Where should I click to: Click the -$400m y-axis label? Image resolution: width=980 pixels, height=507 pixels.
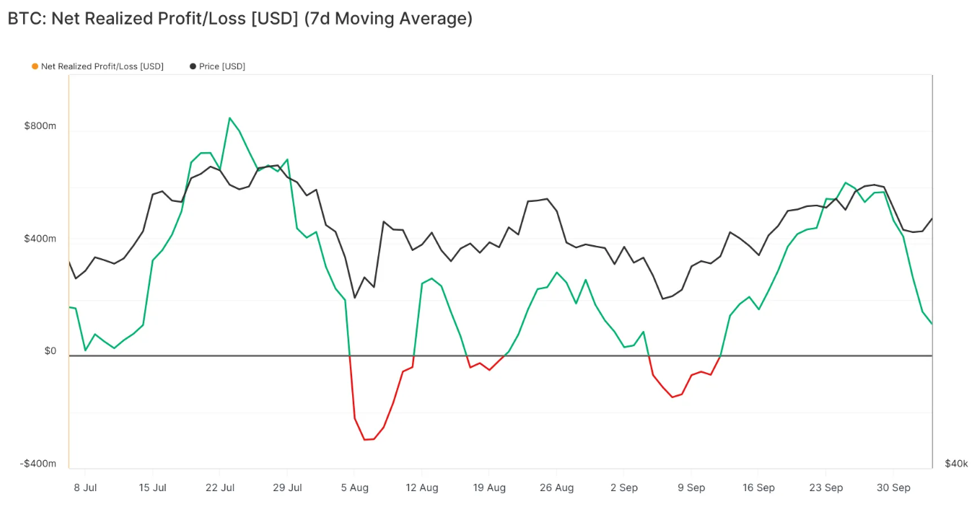(x=38, y=464)
